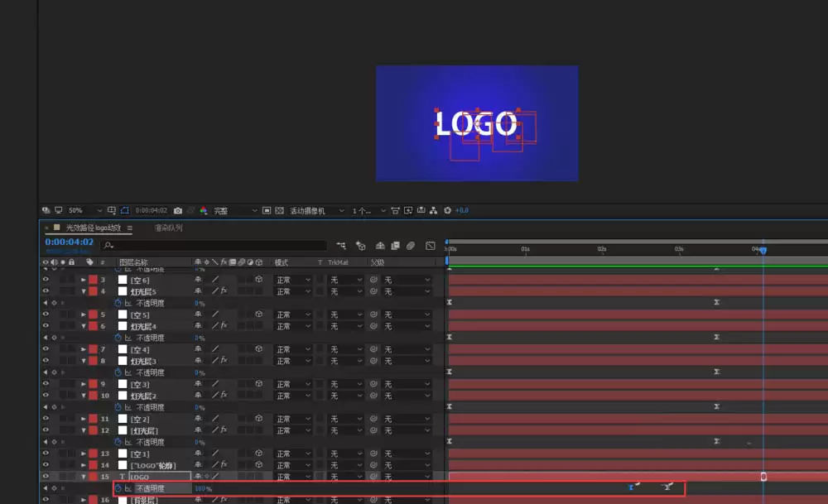Take a snapshot with the camera icon
Image resolution: width=828 pixels, height=504 pixels.
pyautogui.click(x=178, y=210)
